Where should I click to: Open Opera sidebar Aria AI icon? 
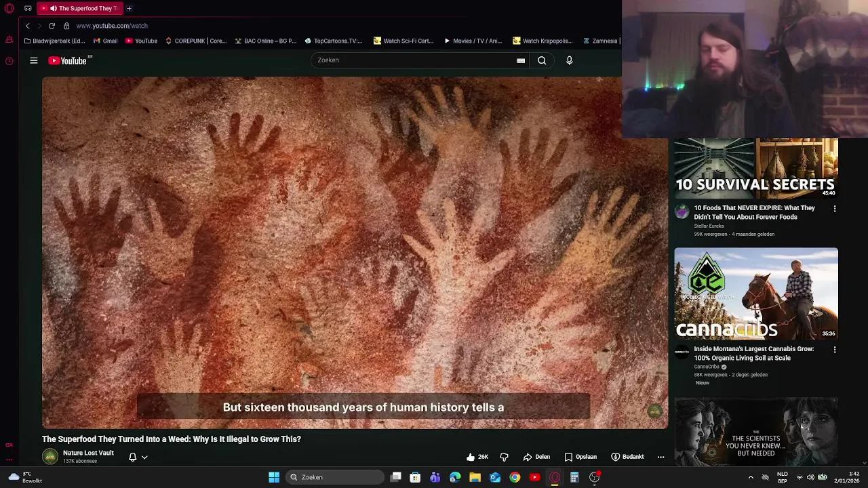click(9, 40)
